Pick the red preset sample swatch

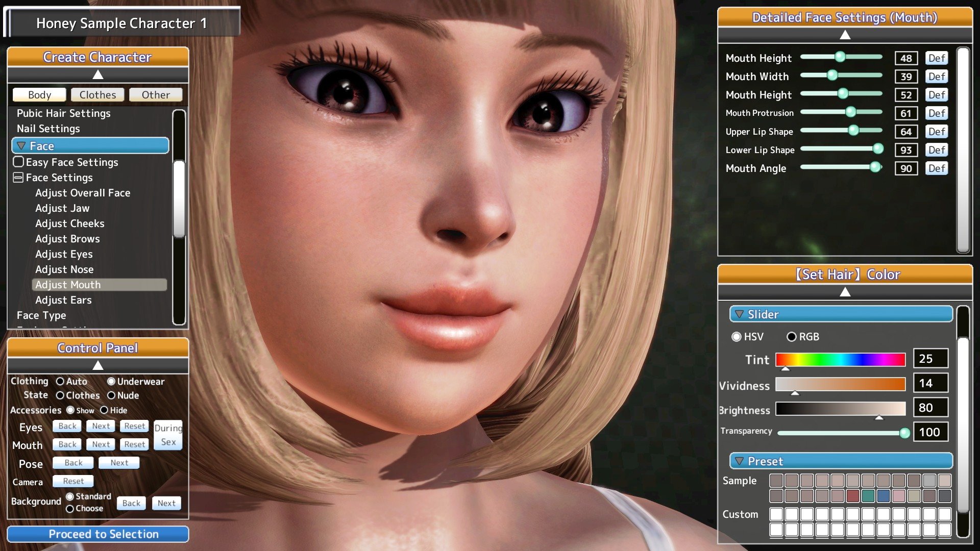click(852, 495)
